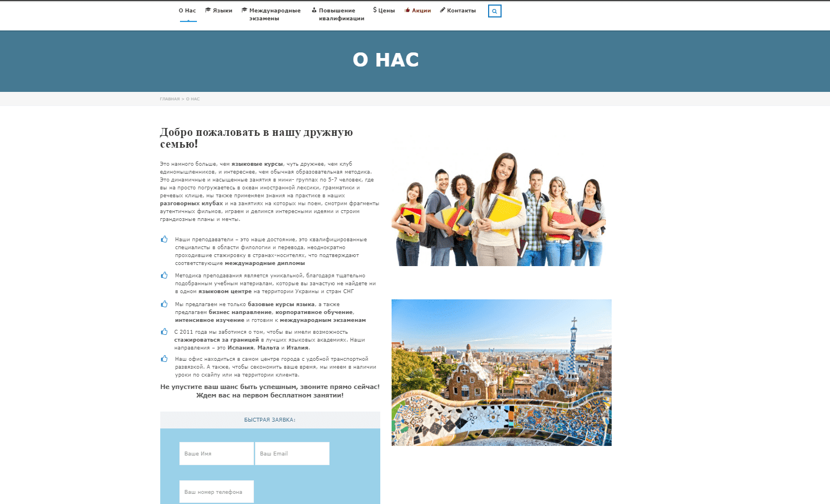Screen dimensions: 830x504
Task: Click the thumbs-up icon beside С 2011 года
Action: click(x=164, y=332)
